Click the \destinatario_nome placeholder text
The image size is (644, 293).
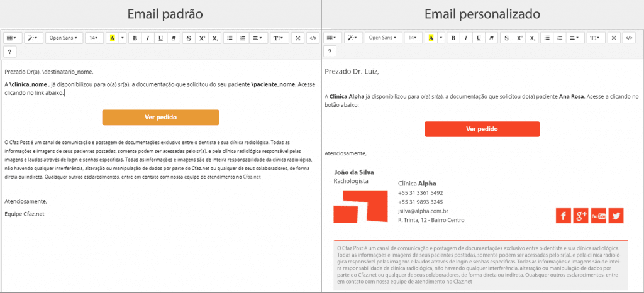(x=68, y=72)
